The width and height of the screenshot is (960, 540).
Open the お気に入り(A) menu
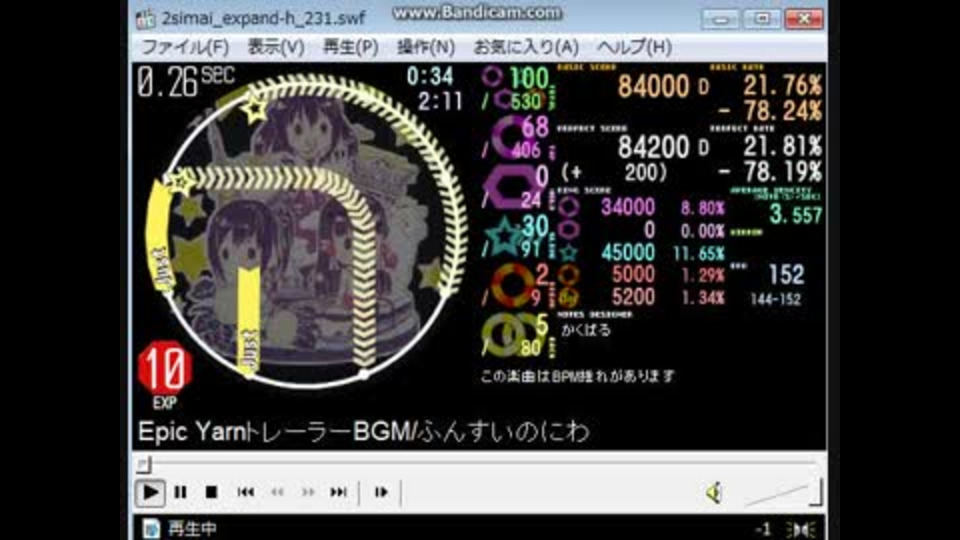point(527,47)
